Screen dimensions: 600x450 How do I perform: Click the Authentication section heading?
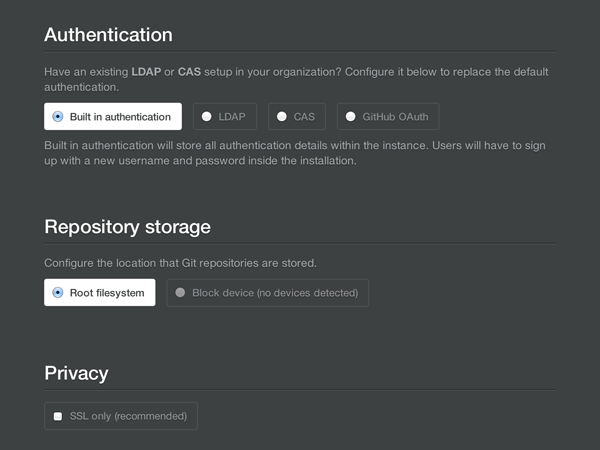[108, 35]
